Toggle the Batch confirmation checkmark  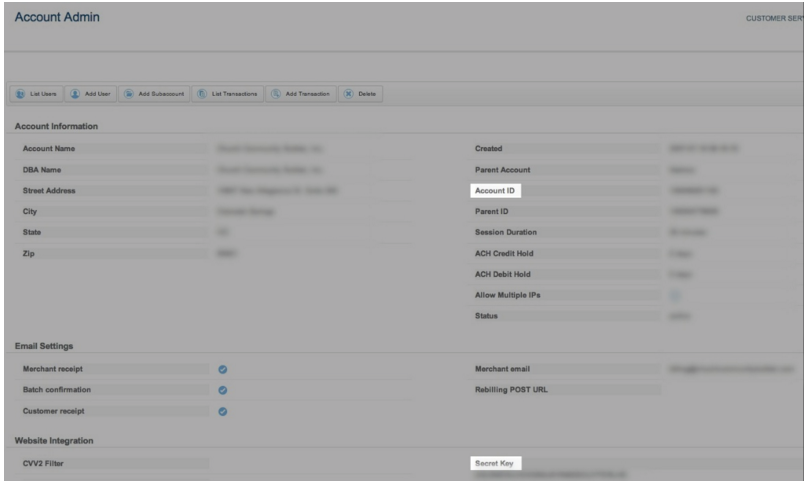click(x=223, y=390)
